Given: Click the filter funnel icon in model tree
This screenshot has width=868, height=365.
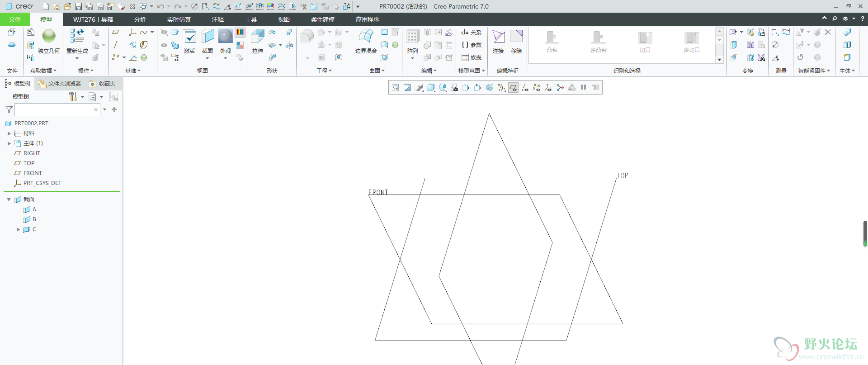Looking at the screenshot, I should (9, 109).
